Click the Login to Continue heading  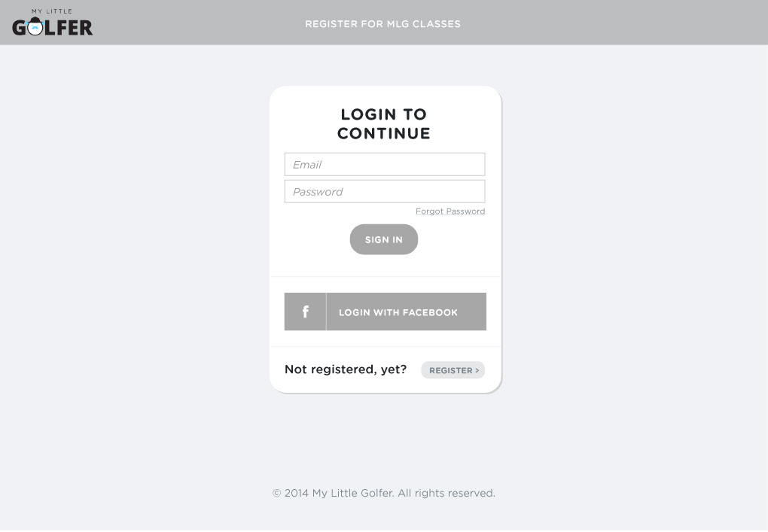[384, 124]
